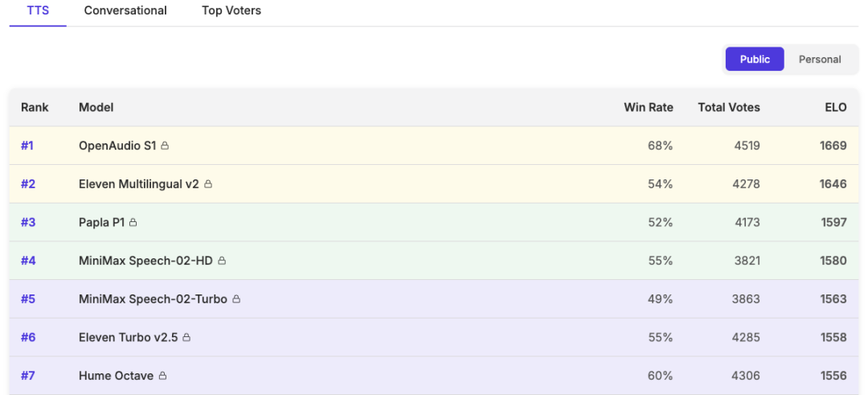
Task: Switch leaderboard to Personal view
Action: click(x=820, y=60)
